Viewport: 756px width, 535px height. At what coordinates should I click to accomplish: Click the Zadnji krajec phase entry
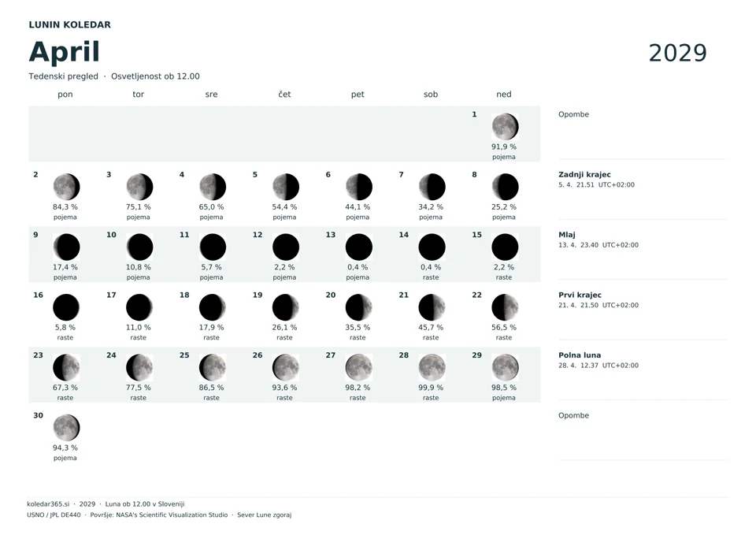click(596, 180)
